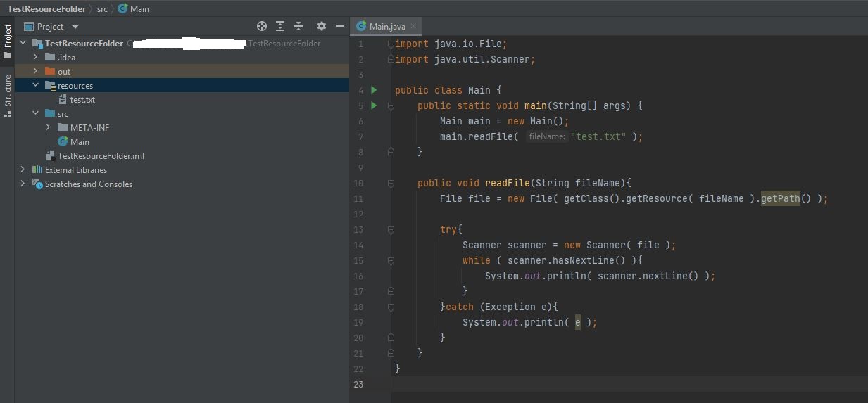Click the collapse all icon in Project panel

coord(298,26)
